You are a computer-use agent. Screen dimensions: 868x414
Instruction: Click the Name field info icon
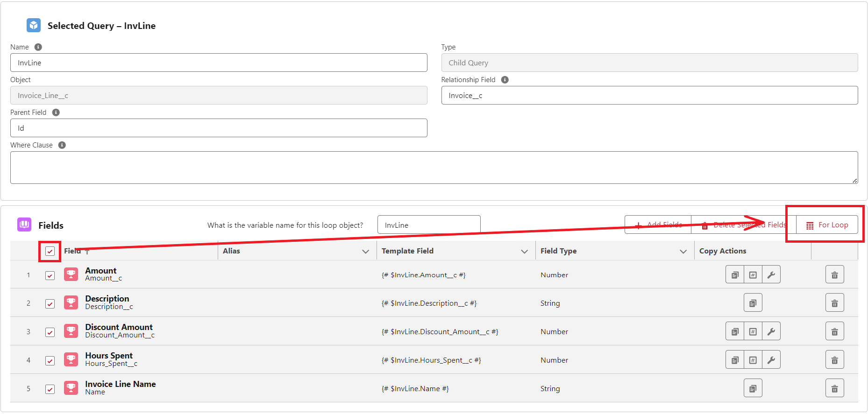coord(38,47)
